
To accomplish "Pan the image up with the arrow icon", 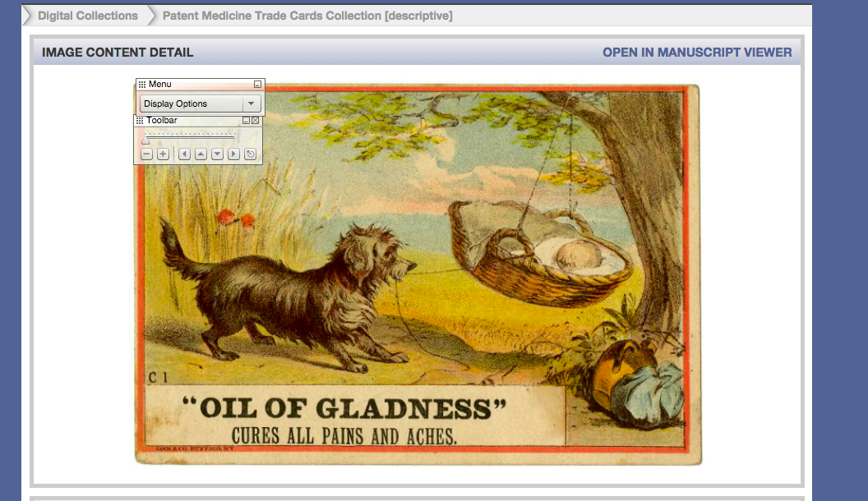I will click(x=201, y=154).
